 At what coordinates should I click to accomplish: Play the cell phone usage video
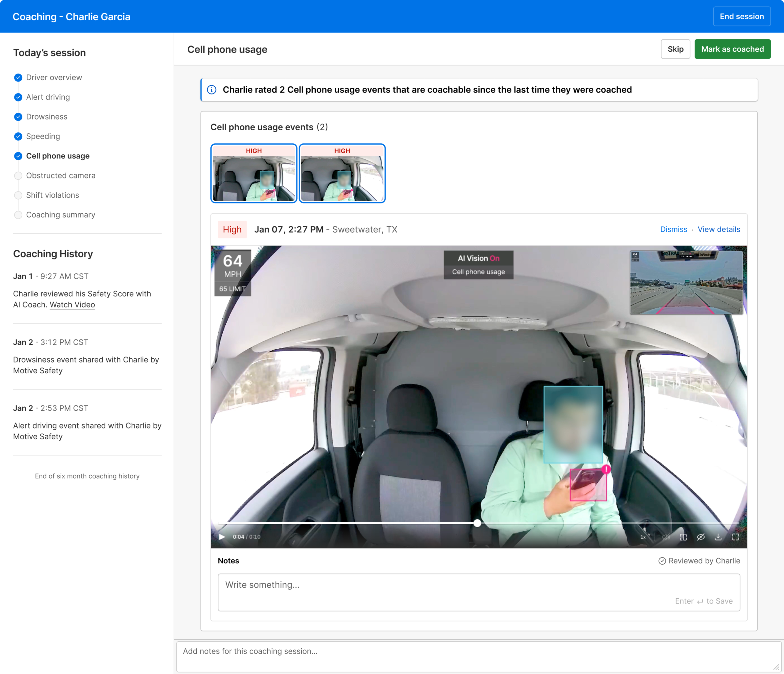point(222,537)
